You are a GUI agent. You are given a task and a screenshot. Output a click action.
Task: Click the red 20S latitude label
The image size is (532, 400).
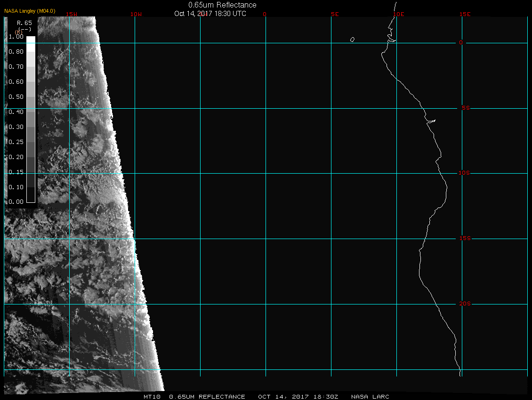tap(465, 304)
